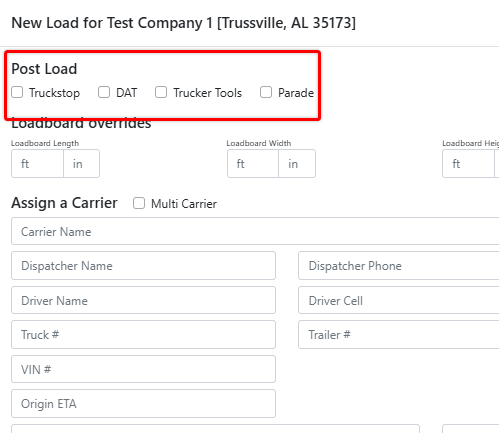Image resolution: width=499 pixels, height=433 pixels.
Task: Open the Origin ETA field
Action: [143, 404]
